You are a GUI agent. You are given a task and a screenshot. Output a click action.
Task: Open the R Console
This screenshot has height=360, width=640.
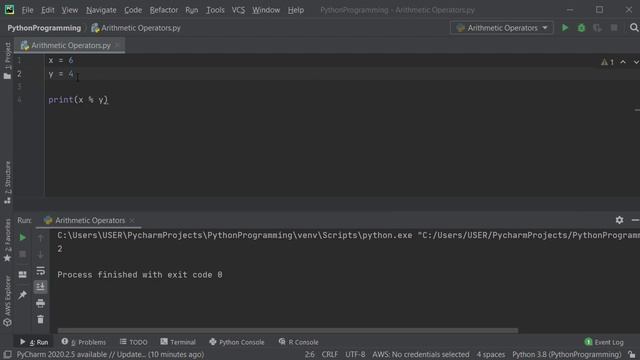(x=298, y=342)
